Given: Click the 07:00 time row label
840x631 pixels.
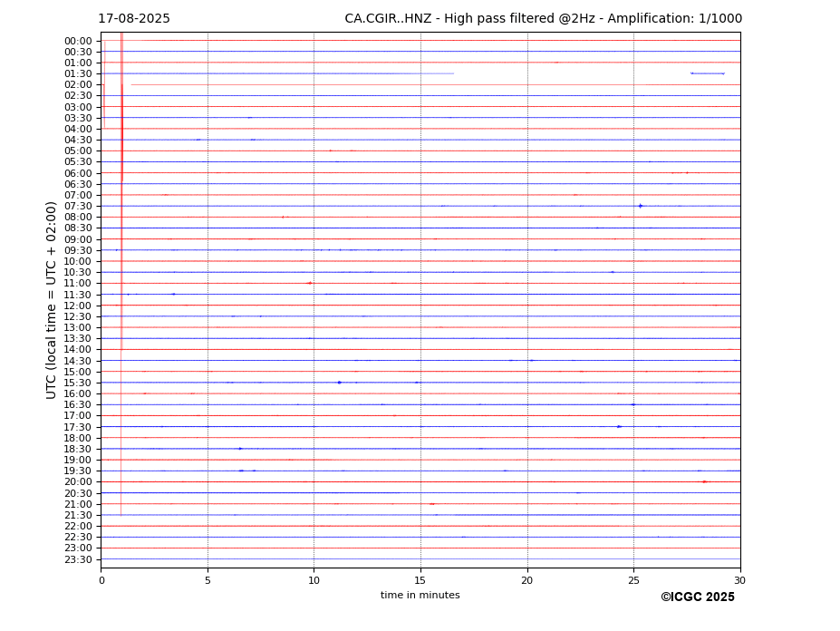Looking at the screenshot, I should [x=78, y=195].
